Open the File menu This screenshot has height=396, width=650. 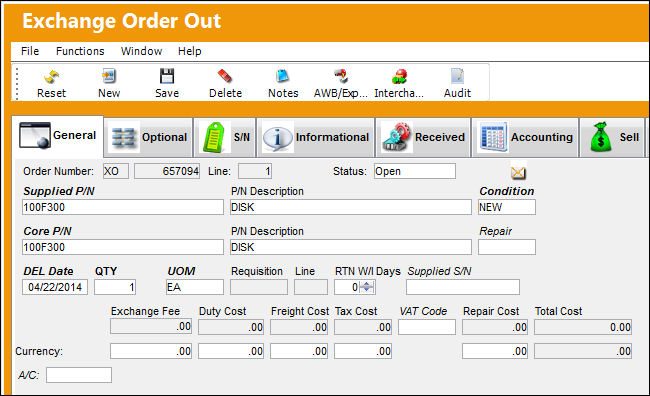coord(30,51)
